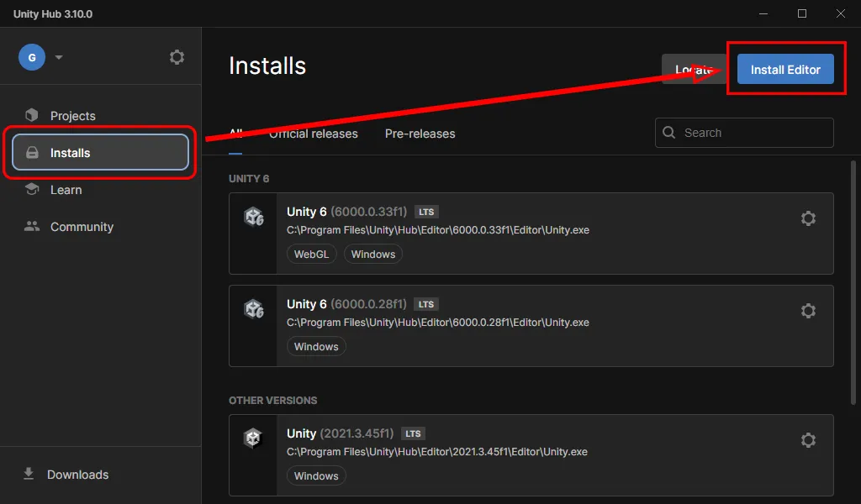Click the user avatar G icon

click(32, 57)
